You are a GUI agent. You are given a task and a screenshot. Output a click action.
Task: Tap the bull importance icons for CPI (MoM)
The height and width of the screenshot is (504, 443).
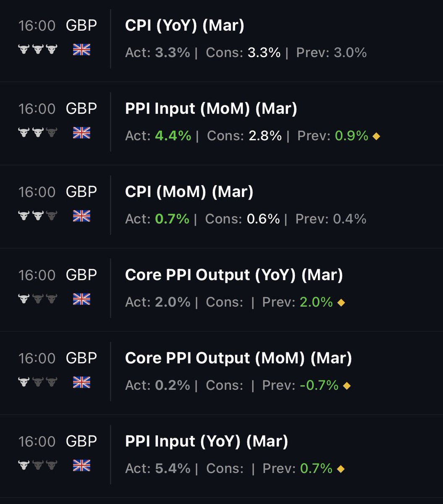37,216
